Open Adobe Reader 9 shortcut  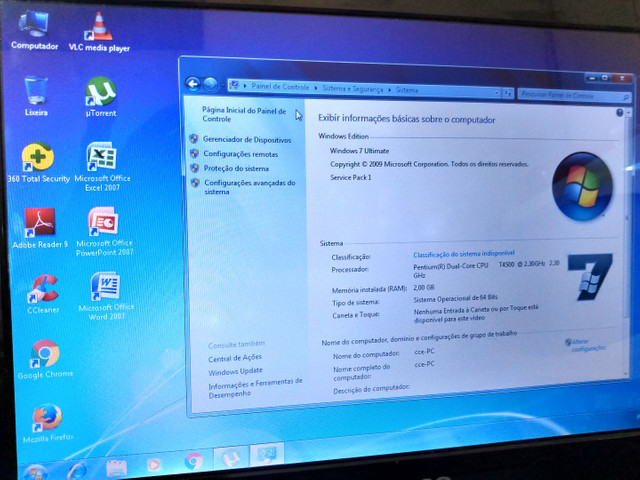(40, 228)
